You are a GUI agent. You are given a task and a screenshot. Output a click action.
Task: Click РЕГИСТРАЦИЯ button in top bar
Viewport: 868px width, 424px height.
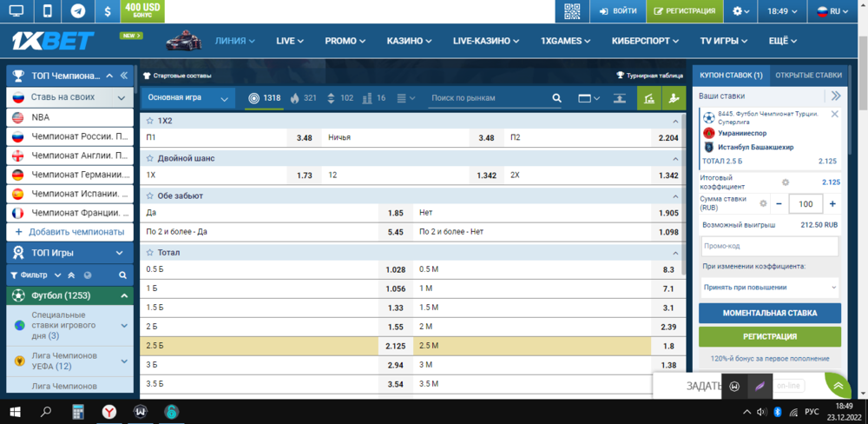click(685, 11)
